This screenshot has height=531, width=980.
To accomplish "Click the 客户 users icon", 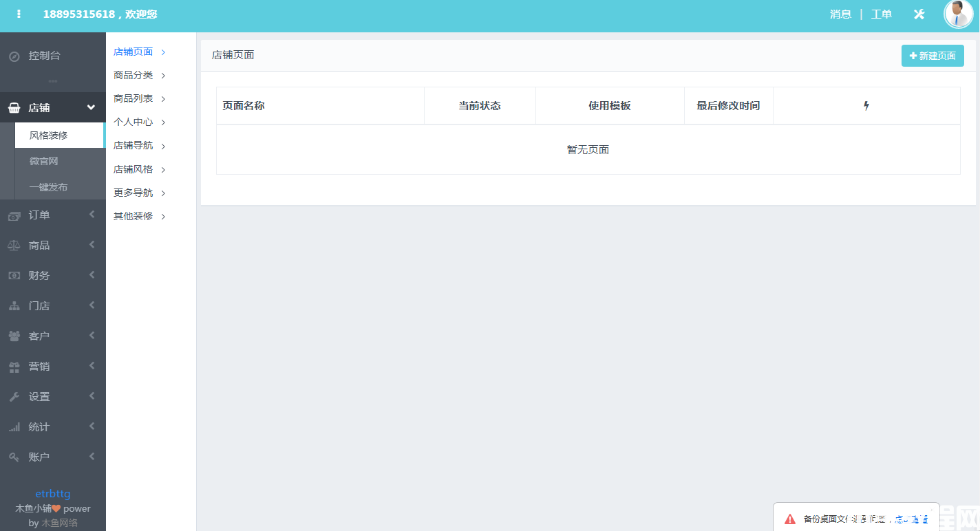I will 14,336.
